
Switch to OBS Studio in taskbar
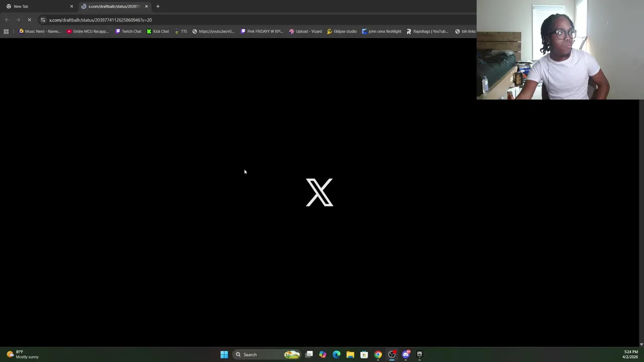point(392,354)
